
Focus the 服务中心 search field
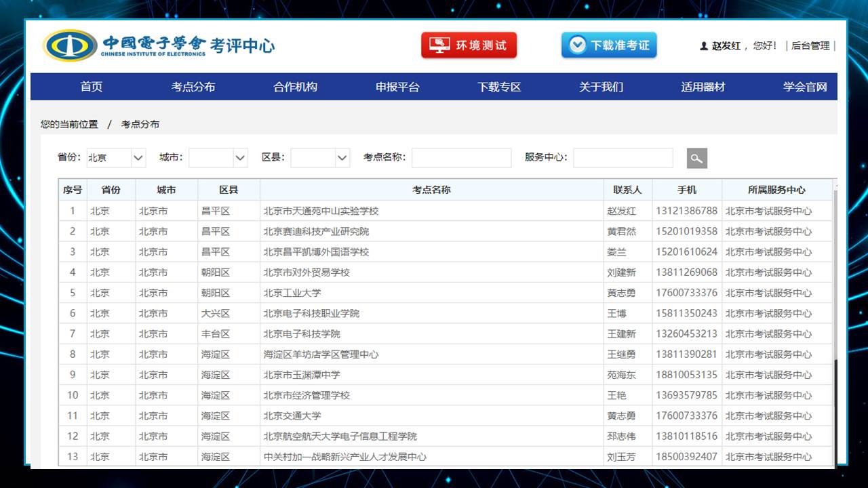click(623, 158)
